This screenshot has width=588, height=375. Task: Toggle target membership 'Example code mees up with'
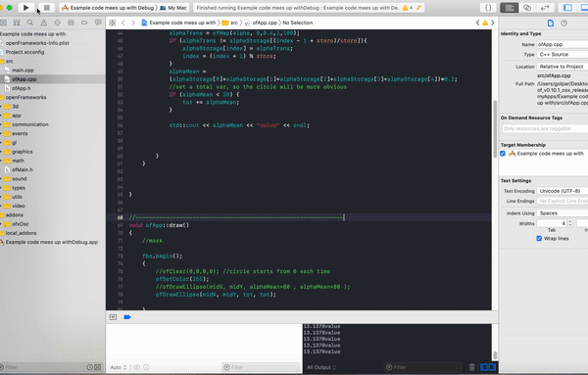coord(503,154)
